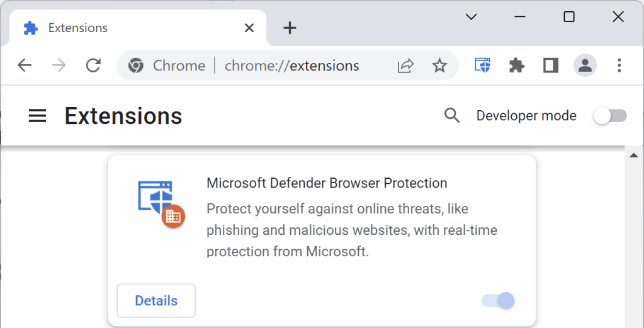Open the Extensions hamburger main menu
644x328 pixels.
[x=38, y=116]
